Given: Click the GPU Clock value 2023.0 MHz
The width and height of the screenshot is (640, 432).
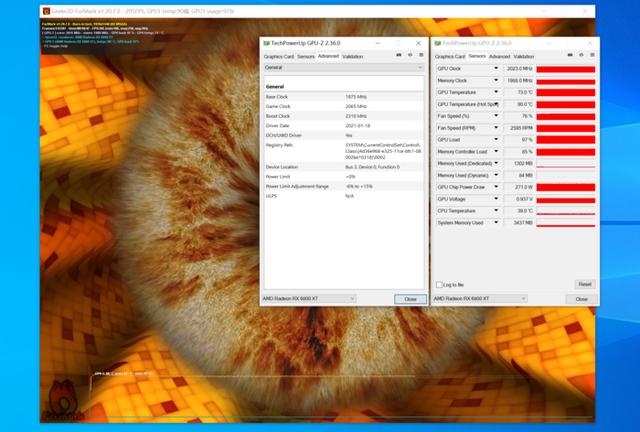Looking at the screenshot, I should (x=519, y=69).
